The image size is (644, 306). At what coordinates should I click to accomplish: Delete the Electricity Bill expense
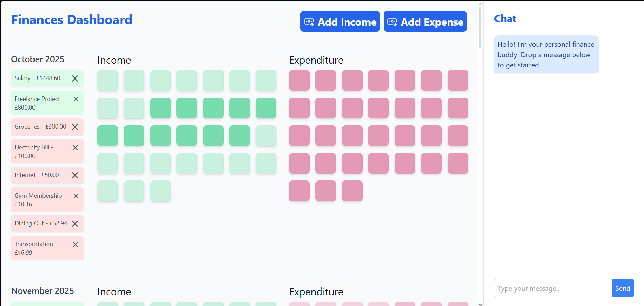(x=75, y=148)
